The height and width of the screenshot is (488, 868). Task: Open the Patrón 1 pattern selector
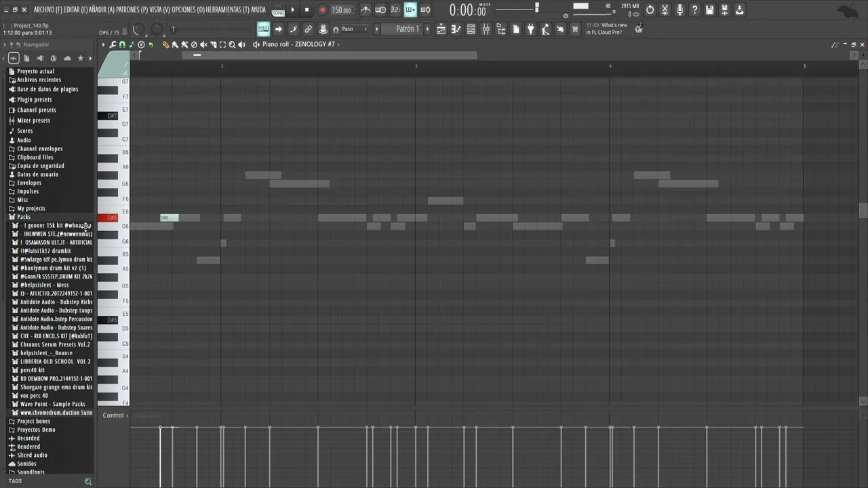click(408, 29)
